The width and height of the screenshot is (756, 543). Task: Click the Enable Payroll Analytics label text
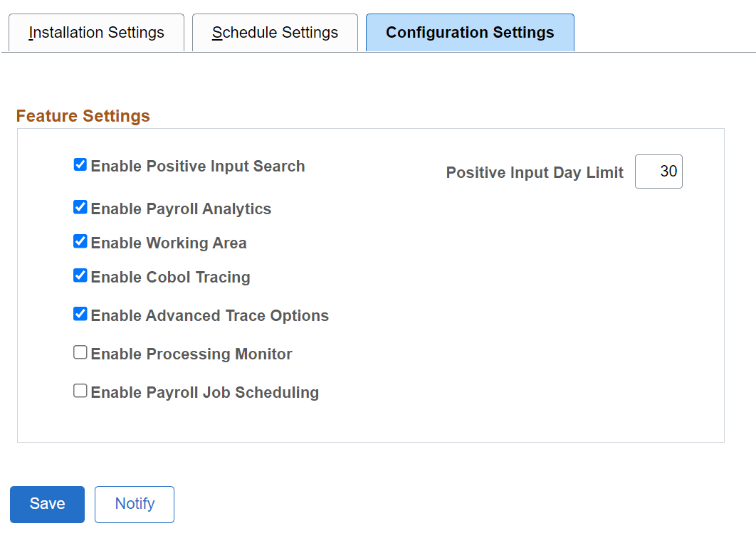(180, 209)
